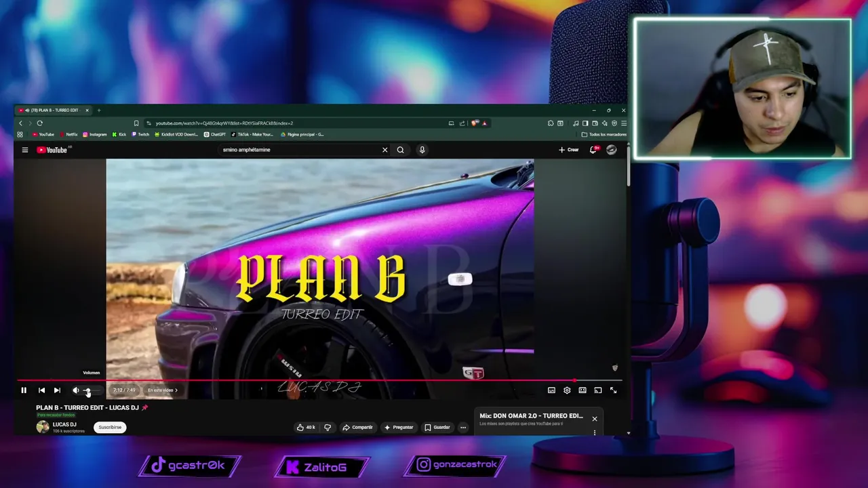Open the more actions ellipsis below the video
868x488 pixels.
[x=463, y=427]
